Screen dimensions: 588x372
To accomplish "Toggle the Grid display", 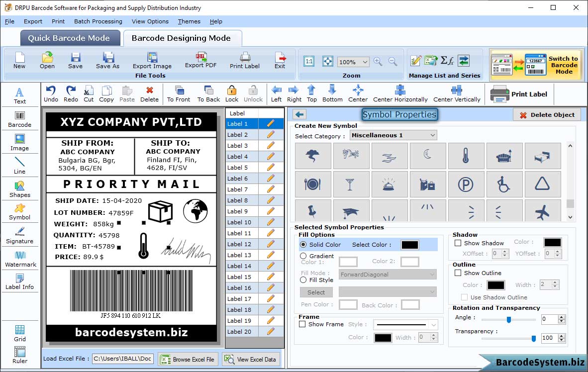I will (19, 333).
